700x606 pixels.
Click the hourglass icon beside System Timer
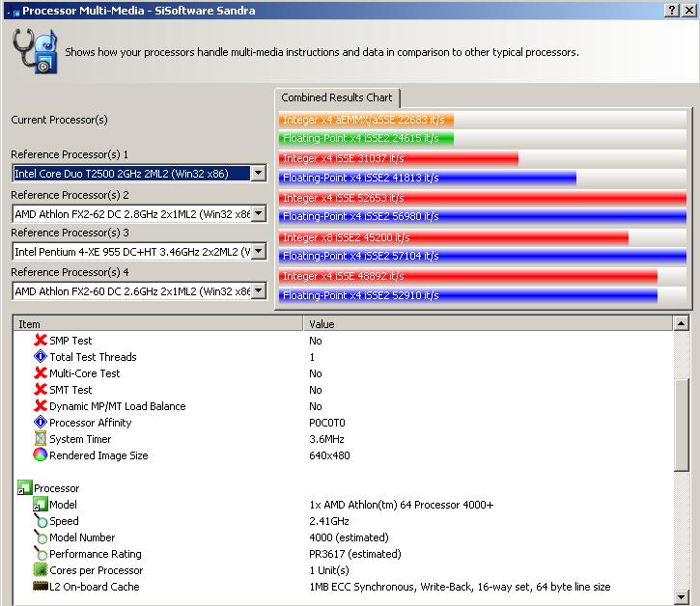coord(41,438)
